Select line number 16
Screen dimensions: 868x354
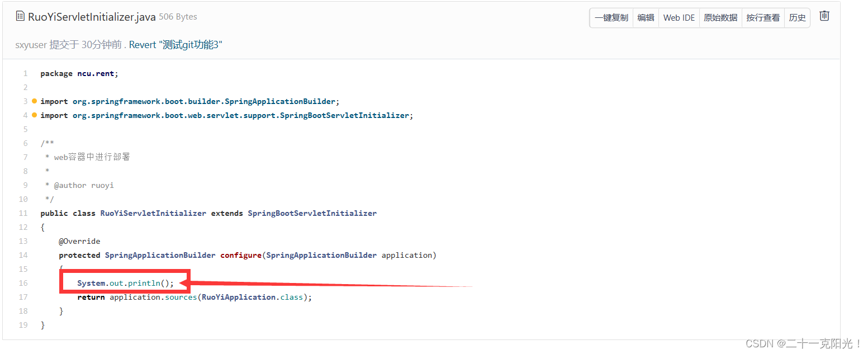(x=23, y=283)
